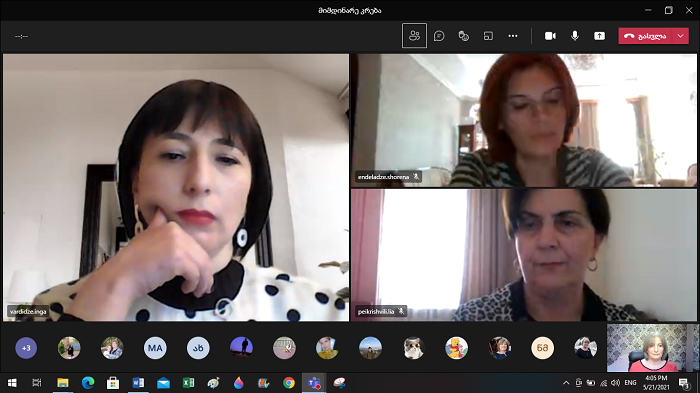Screen dimensions: 700x393
Task: Open the Windows Start menu
Action: click(12, 383)
